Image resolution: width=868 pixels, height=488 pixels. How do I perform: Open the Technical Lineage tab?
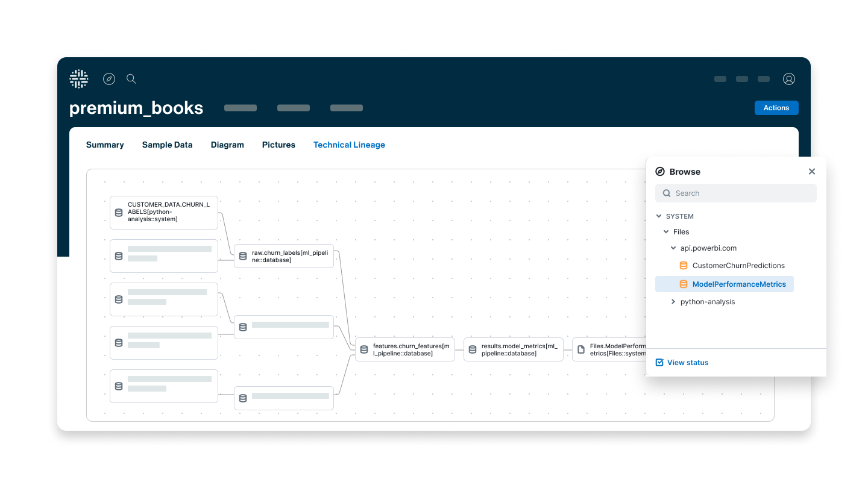pos(349,145)
